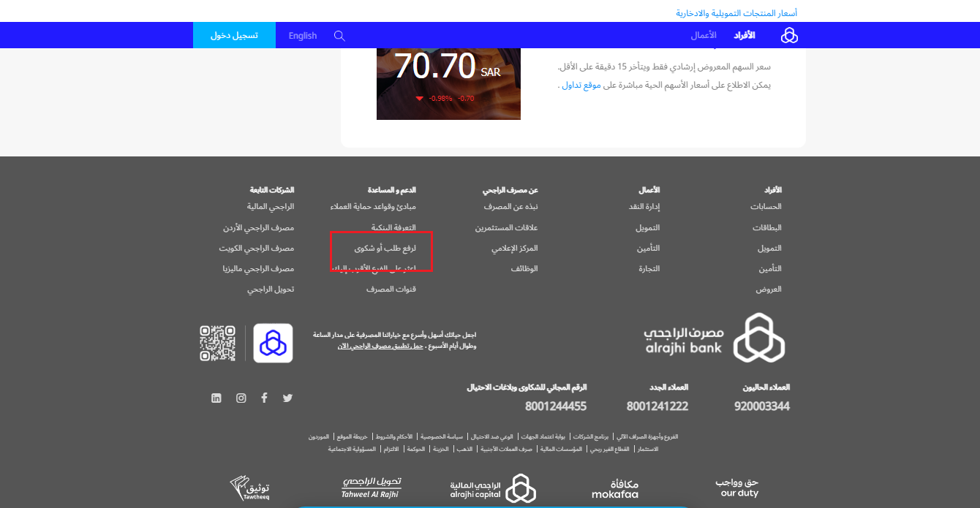Open التأمين under the الأعمال footer column
980x508 pixels.
tap(648, 249)
